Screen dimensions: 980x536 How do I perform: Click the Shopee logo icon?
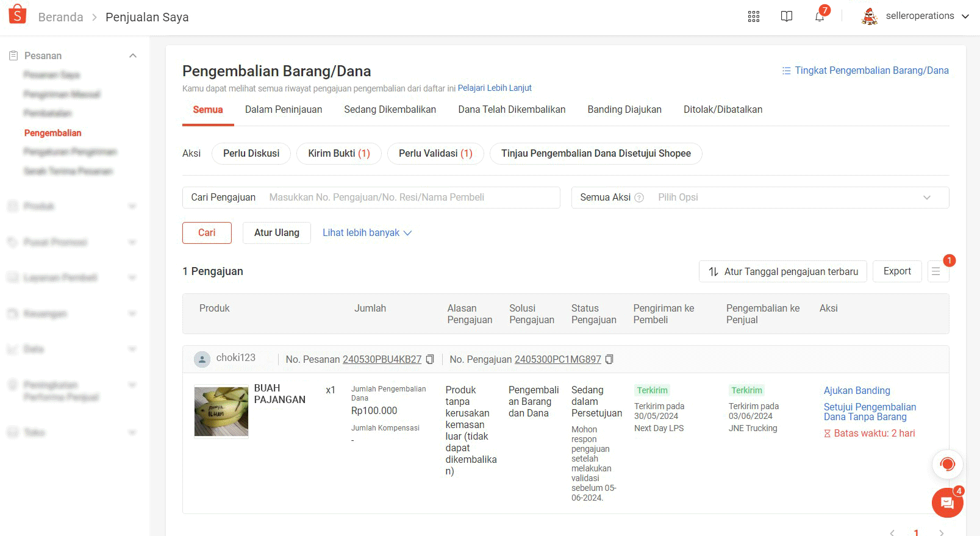(18, 15)
